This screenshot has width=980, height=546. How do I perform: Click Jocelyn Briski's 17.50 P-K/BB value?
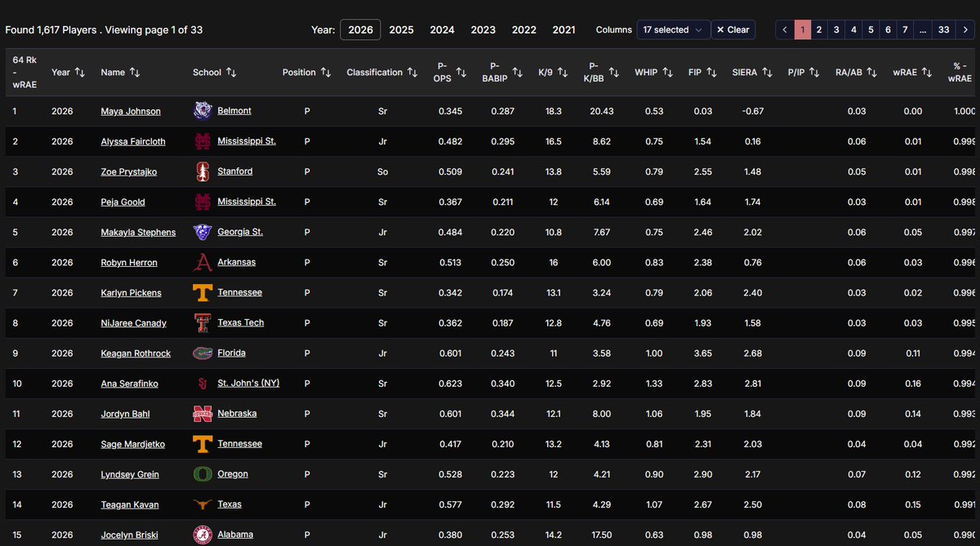(601, 534)
